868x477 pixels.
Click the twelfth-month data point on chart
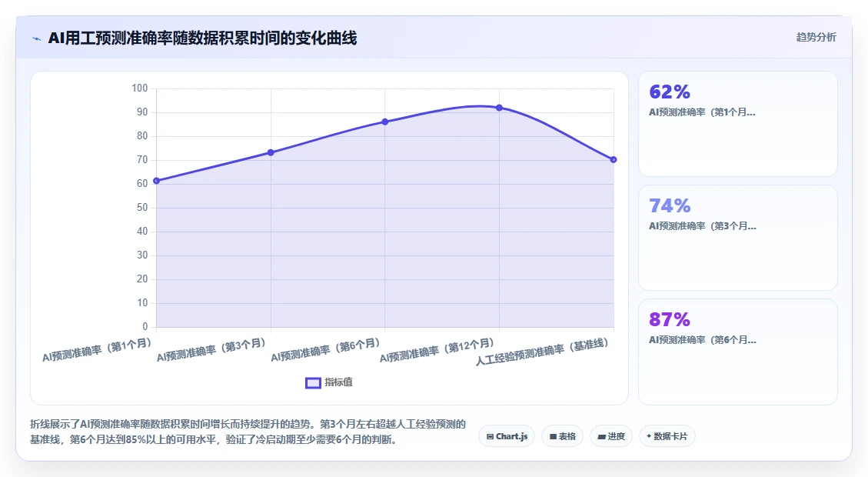[499, 108]
